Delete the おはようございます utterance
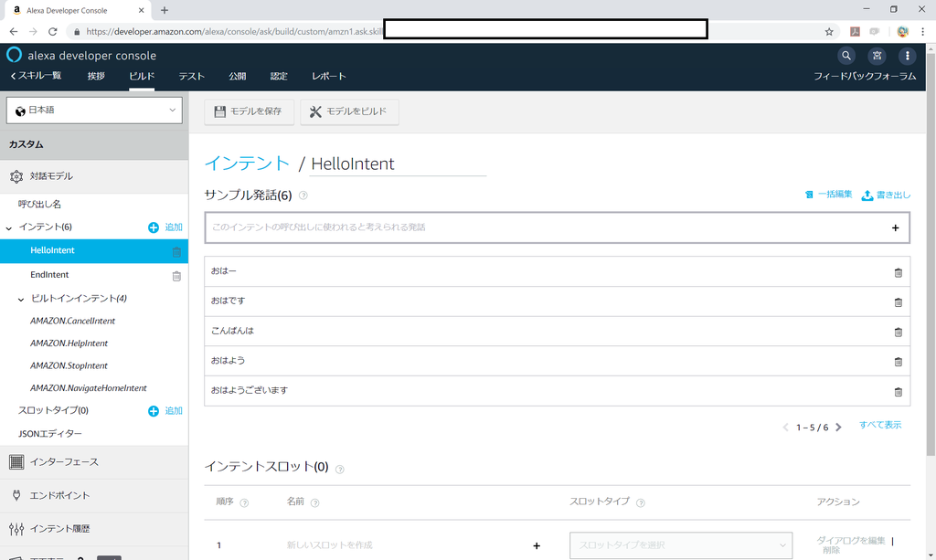The height and width of the screenshot is (560, 936). pyautogui.click(x=898, y=392)
